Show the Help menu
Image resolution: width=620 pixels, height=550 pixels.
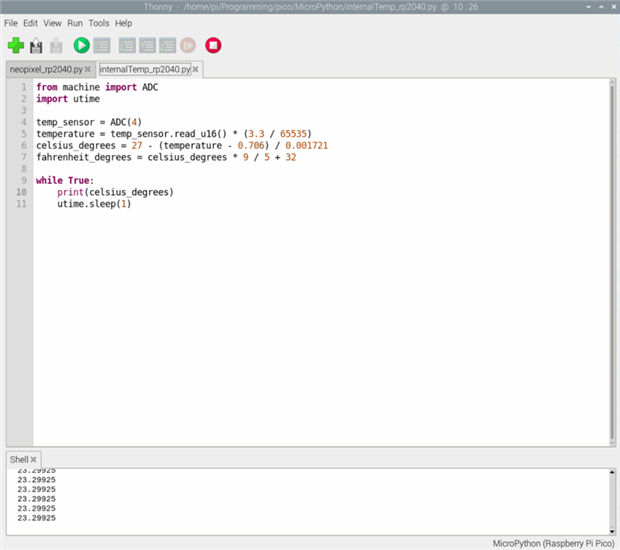[123, 22]
